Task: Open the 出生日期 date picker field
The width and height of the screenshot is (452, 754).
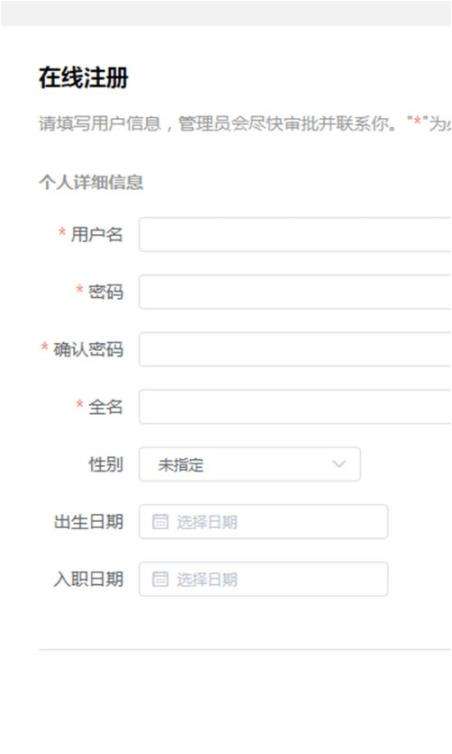Action: (264, 522)
